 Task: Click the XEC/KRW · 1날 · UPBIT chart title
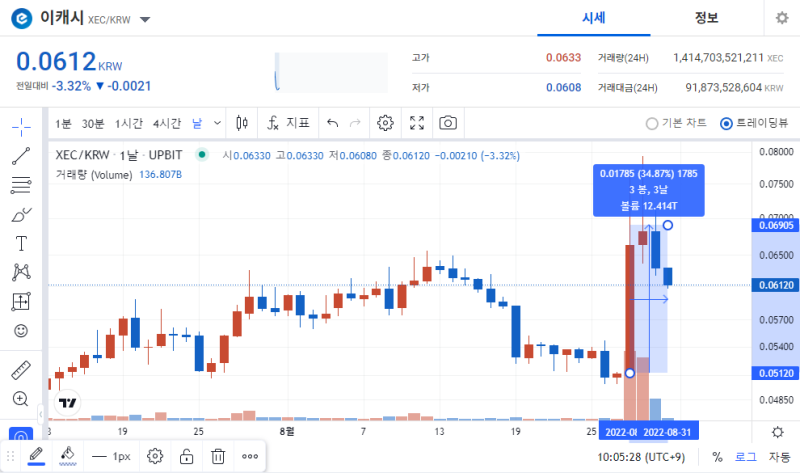pos(119,155)
